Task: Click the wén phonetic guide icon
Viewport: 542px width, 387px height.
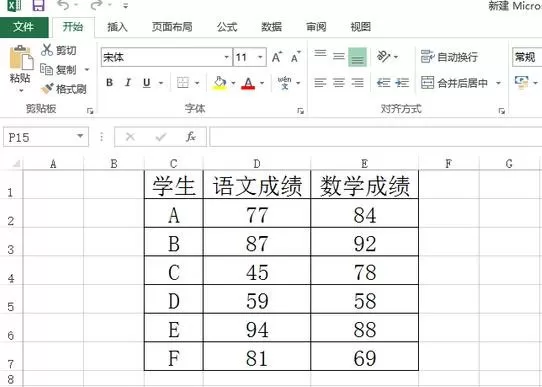Action: (x=284, y=83)
